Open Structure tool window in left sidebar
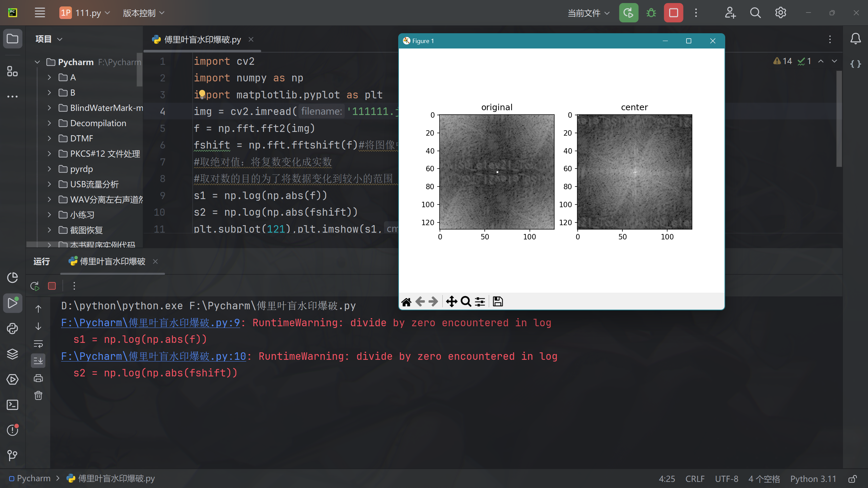The height and width of the screenshot is (488, 868). (13, 71)
